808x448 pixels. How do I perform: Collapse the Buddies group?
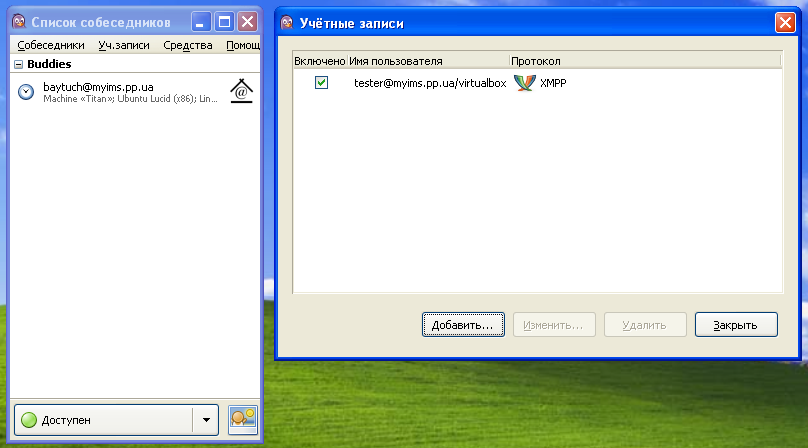coord(19,64)
